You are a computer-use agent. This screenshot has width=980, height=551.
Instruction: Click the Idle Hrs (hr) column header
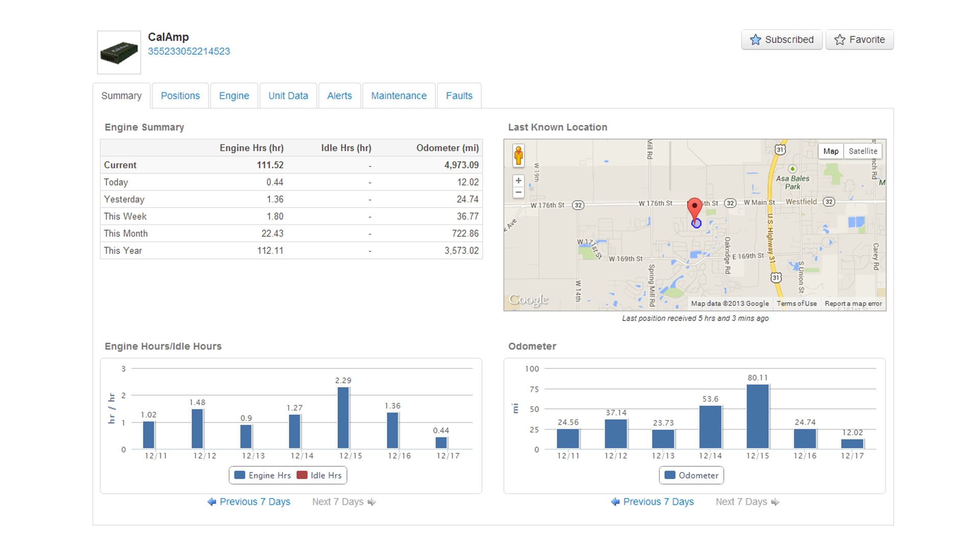tap(346, 148)
